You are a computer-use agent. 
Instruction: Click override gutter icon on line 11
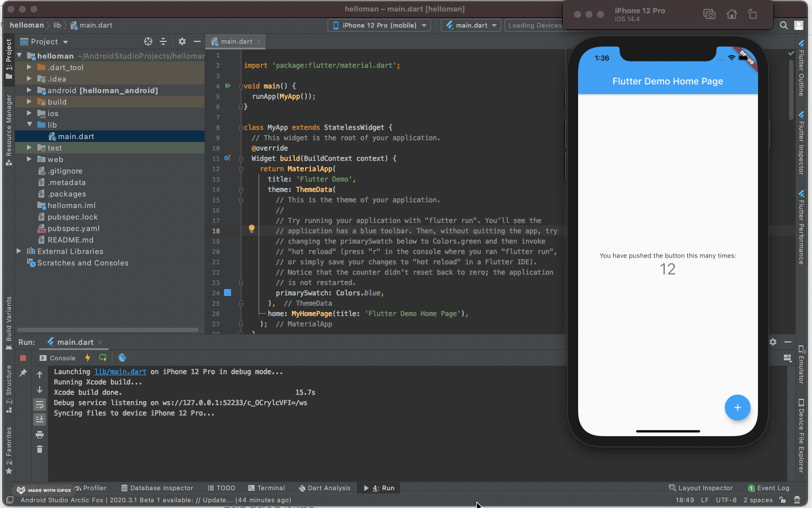[228, 158]
